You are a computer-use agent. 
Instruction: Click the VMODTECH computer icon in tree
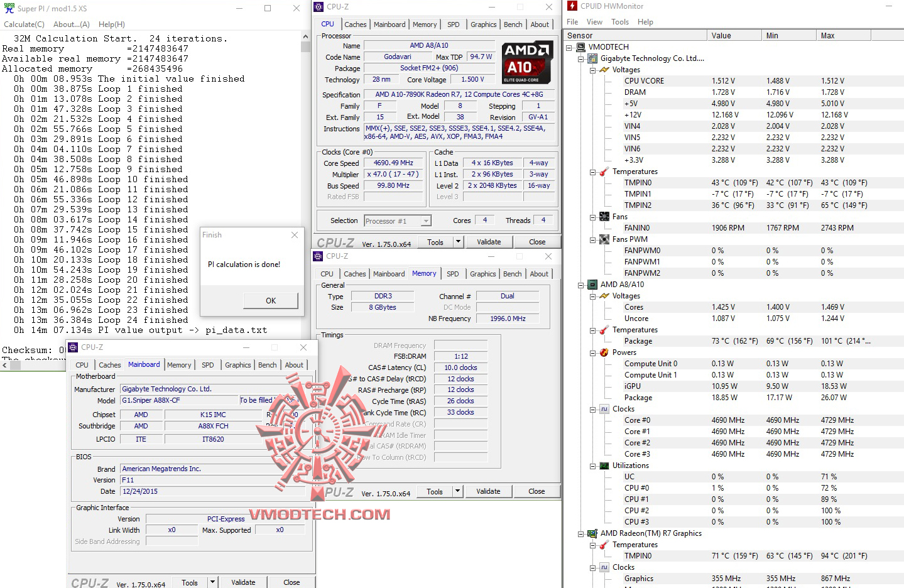581,47
